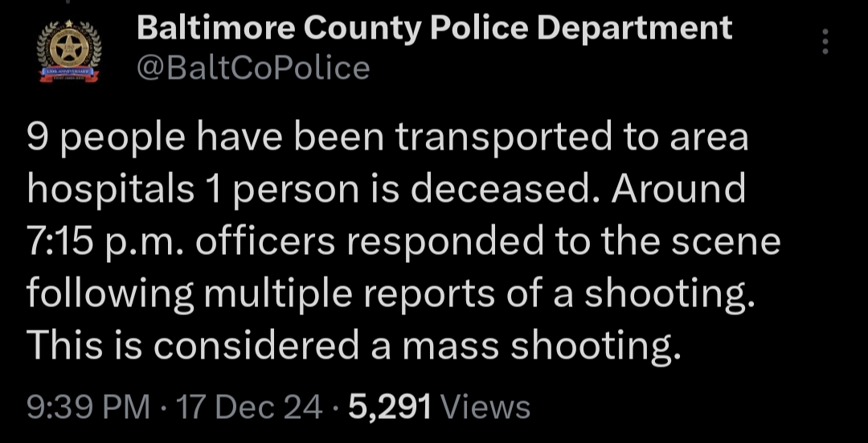
Task: Click the Views label
Action: tap(486, 407)
